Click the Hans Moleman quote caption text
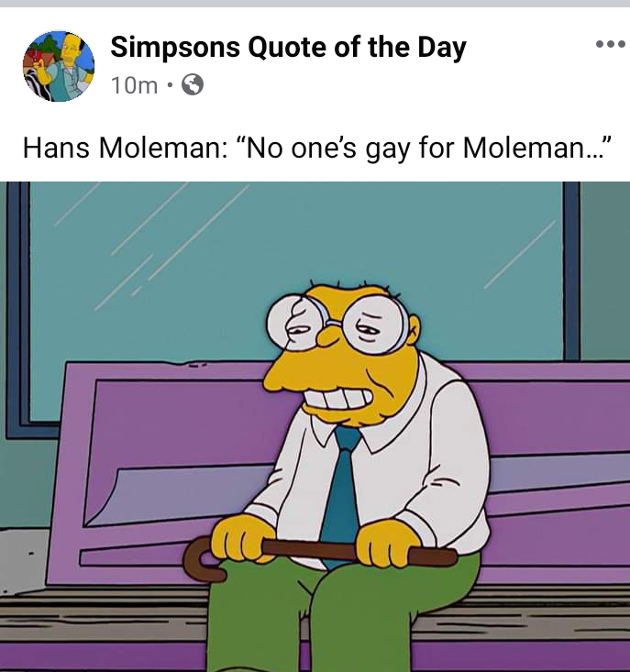 click(316, 149)
